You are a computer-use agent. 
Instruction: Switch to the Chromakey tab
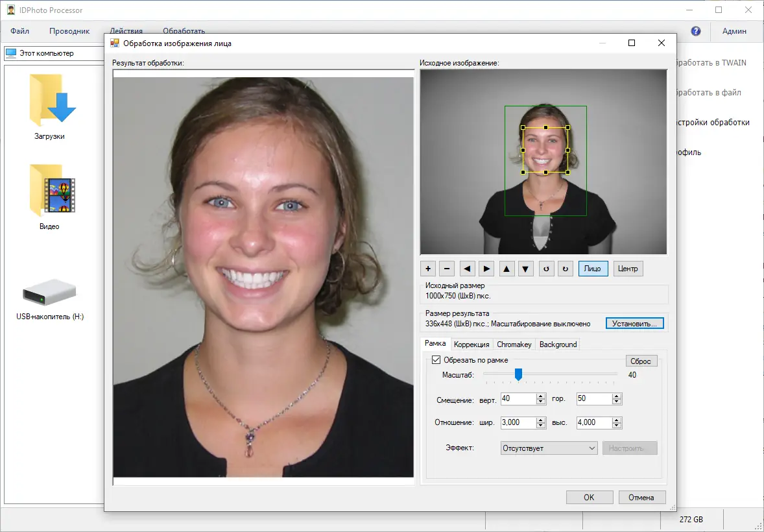[514, 345]
